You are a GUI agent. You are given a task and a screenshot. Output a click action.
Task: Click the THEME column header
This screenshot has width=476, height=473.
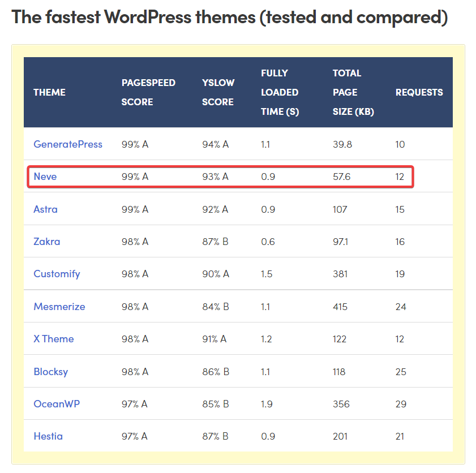[x=49, y=92]
